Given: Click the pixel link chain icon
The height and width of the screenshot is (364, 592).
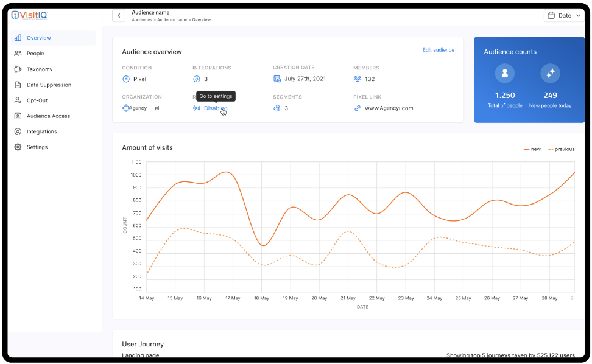Looking at the screenshot, I should (357, 108).
